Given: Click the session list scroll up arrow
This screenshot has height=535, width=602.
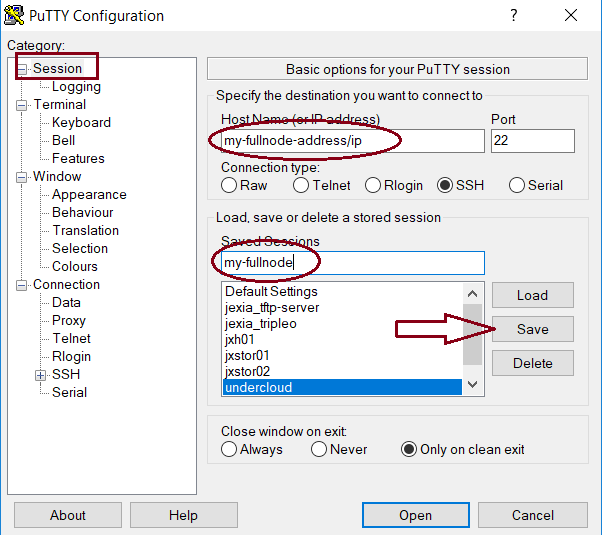Looking at the screenshot, I should 473,294.
